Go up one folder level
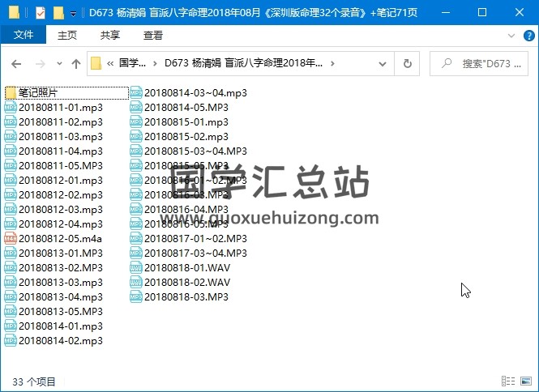 tap(76, 64)
